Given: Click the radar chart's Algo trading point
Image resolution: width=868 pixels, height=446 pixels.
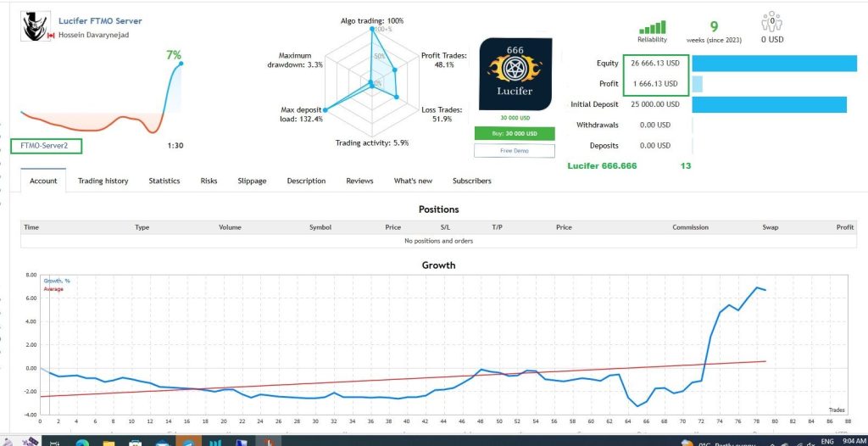Looking at the screenshot, I should click(371, 30).
